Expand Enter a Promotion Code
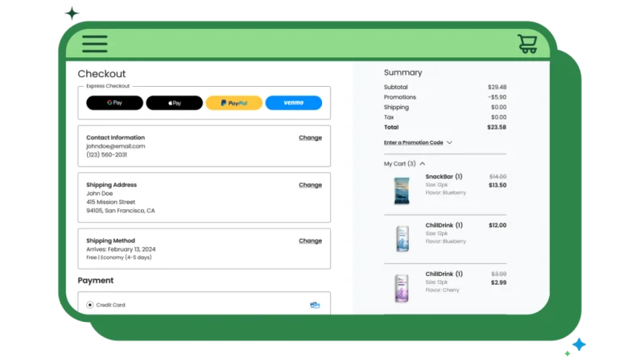This screenshot has width=644, height=362. pyautogui.click(x=418, y=142)
